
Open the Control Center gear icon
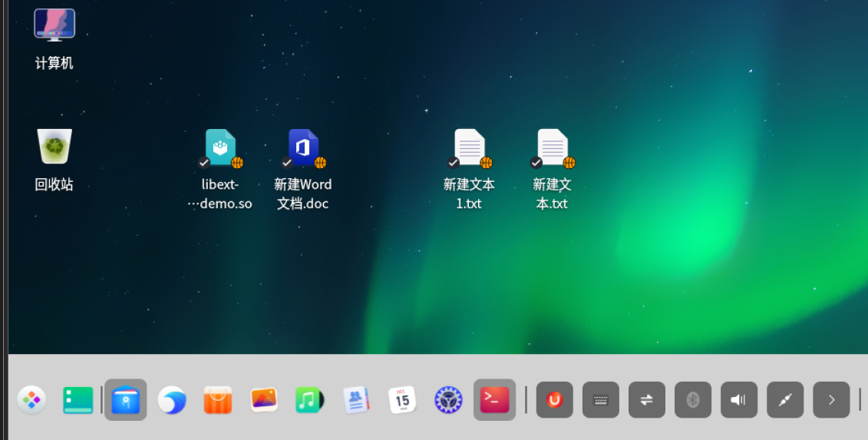448,400
